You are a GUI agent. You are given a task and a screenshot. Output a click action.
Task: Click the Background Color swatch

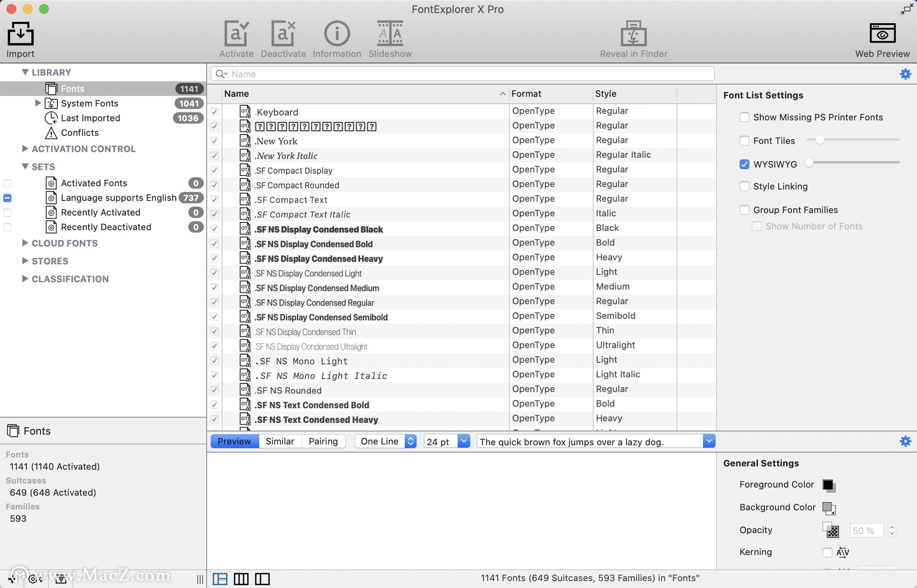(x=829, y=508)
